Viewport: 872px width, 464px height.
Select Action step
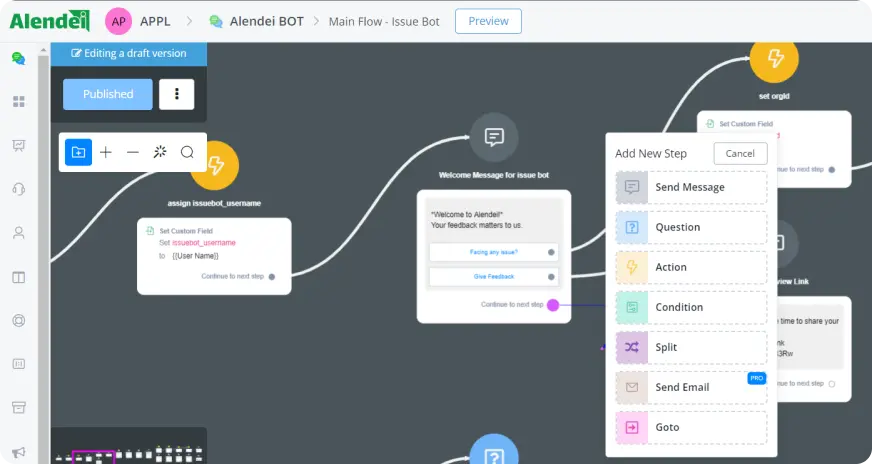[691, 267]
